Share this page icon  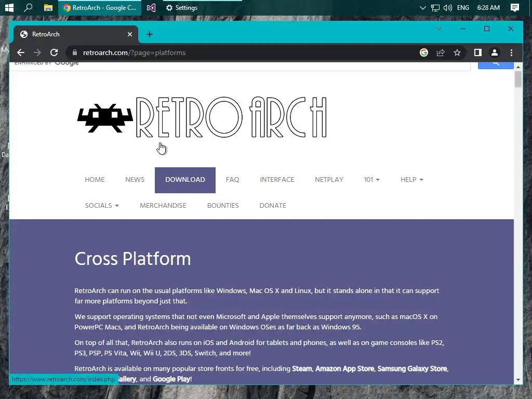coord(441,52)
